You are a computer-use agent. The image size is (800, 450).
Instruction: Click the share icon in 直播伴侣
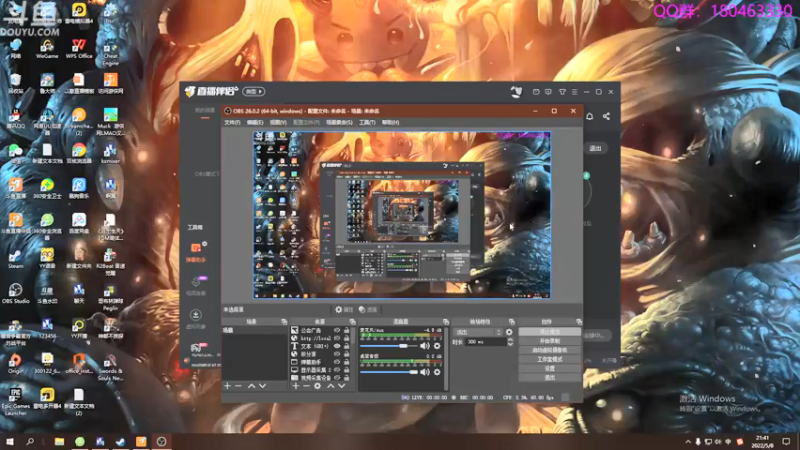606,116
